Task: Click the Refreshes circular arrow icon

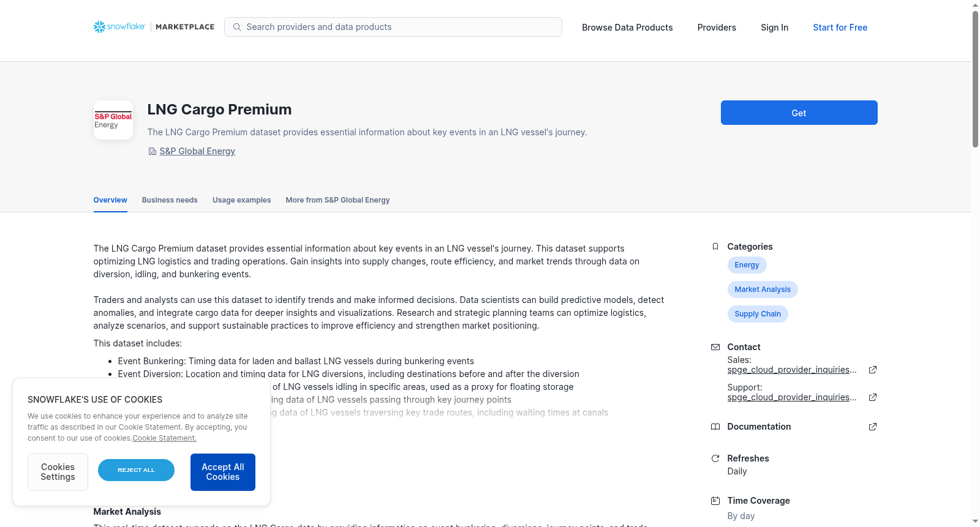Action: click(x=715, y=458)
